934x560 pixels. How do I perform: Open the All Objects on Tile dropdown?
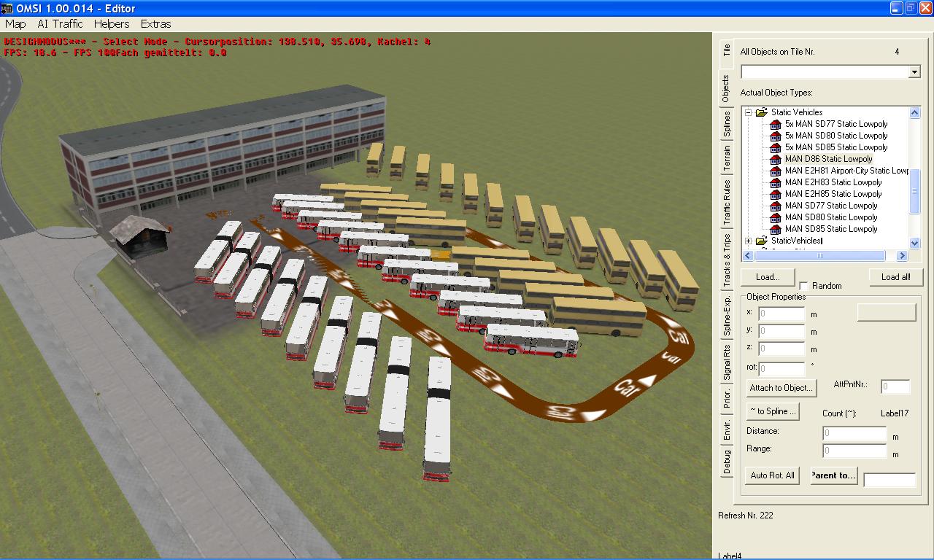[x=914, y=72]
